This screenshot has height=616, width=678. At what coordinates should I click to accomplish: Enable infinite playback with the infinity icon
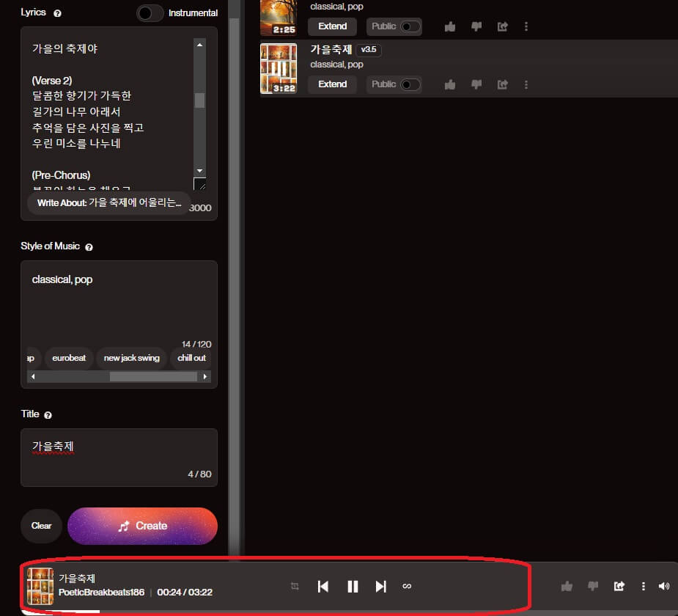pos(407,586)
